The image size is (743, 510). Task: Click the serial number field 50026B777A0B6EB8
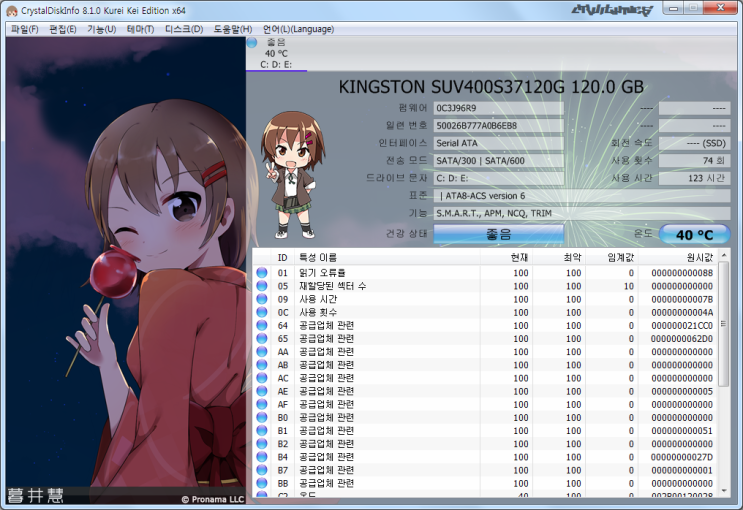tap(497, 126)
